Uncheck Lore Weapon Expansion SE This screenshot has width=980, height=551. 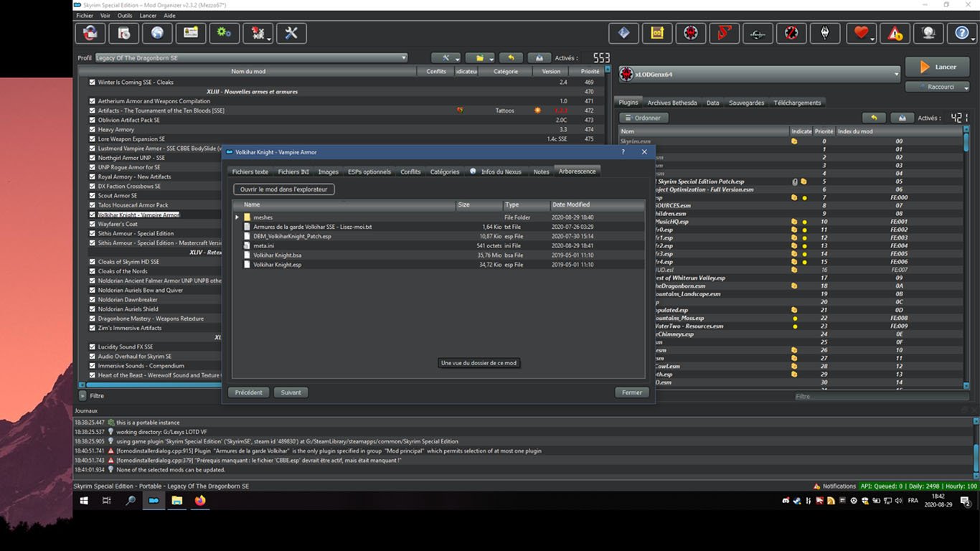pyautogui.click(x=92, y=139)
